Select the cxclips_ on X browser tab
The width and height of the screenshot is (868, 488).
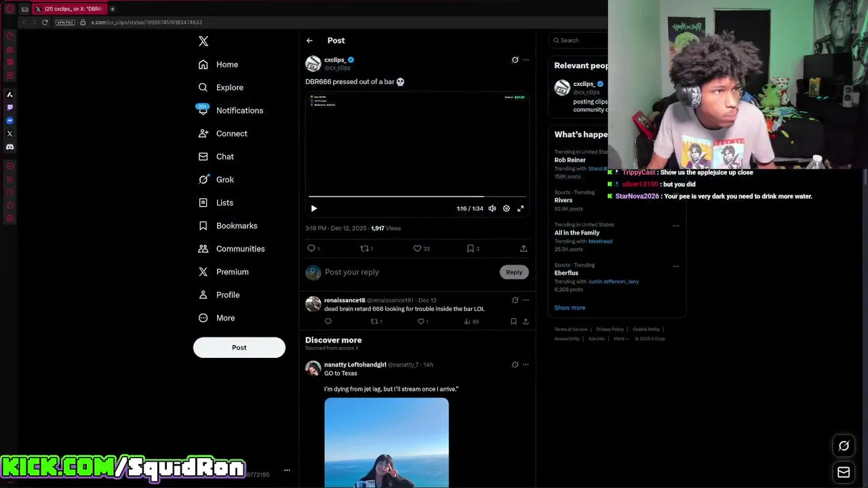click(x=68, y=9)
